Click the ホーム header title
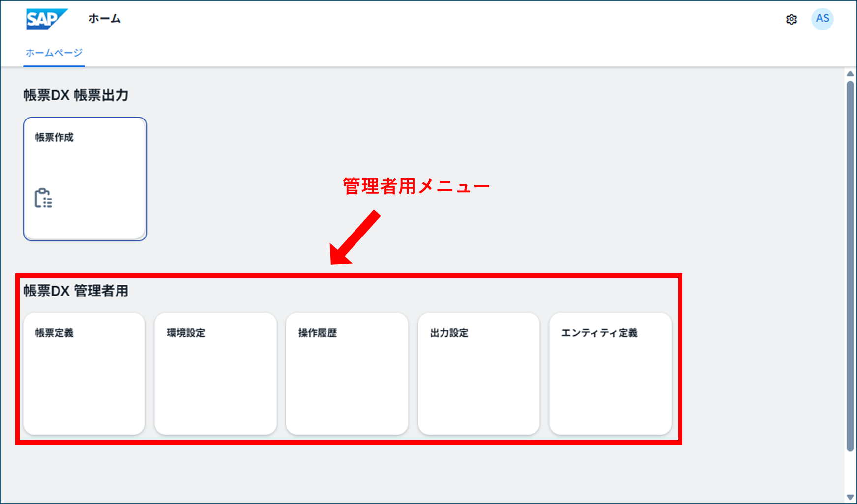Viewport: 857px width, 504px height. [x=105, y=19]
